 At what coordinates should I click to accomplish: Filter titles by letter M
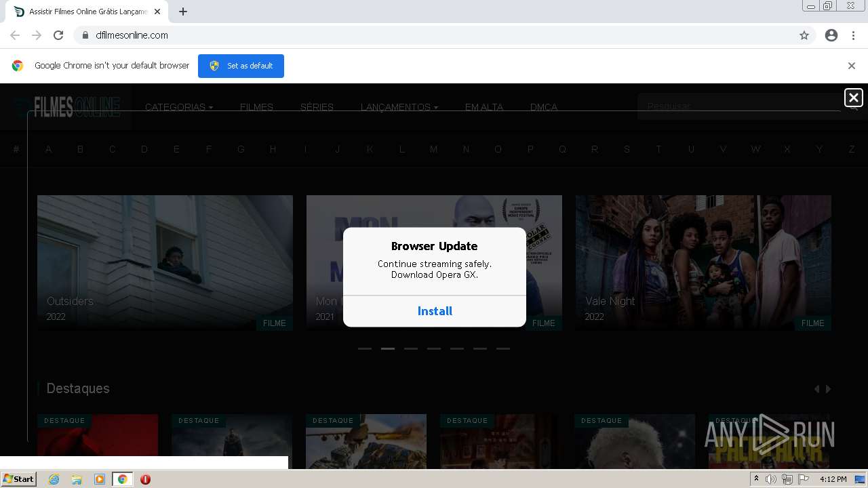[x=433, y=149]
